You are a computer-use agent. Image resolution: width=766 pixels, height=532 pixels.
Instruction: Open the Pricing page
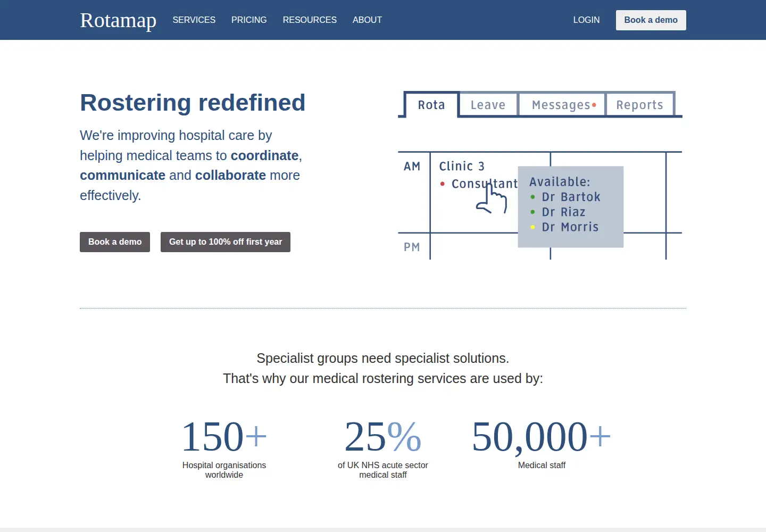pos(249,20)
